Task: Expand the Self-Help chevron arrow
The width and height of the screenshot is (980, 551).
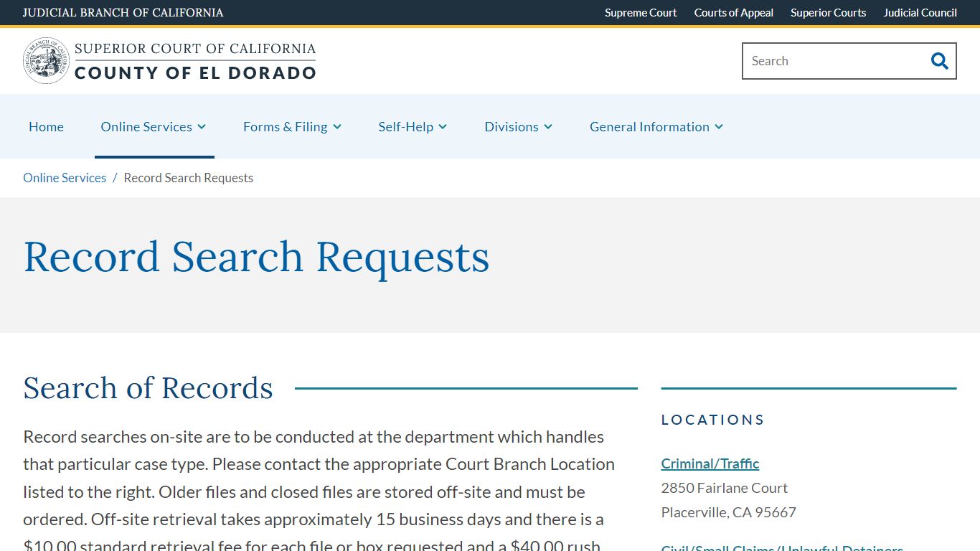Action: (x=443, y=127)
